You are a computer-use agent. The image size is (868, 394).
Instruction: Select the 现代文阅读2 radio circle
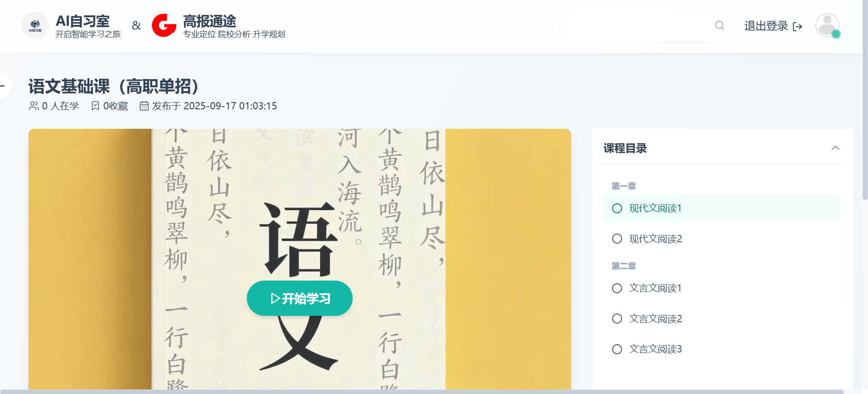pyautogui.click(x=617, y=239)
